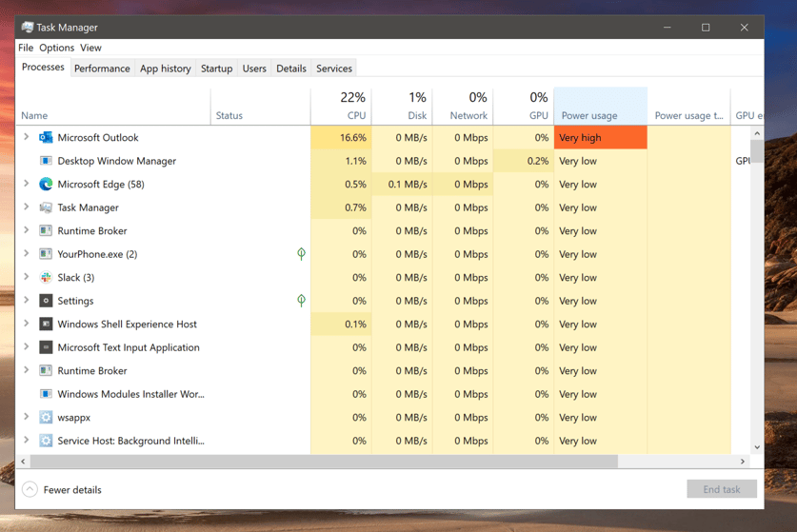The width and height of the screenshot is (797, 532).
Task: Sort by the Name column header
Action: pos(113,107)
